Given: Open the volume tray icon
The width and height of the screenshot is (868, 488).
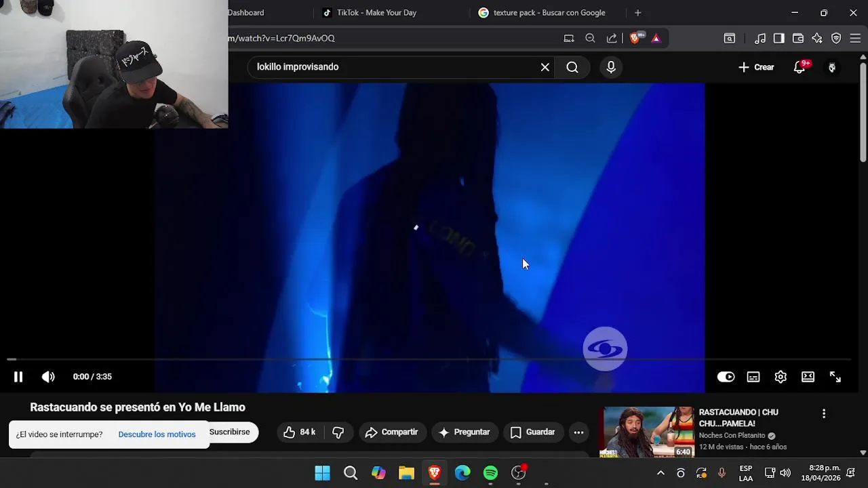Looking at the screenshot, I should point(785,473).
